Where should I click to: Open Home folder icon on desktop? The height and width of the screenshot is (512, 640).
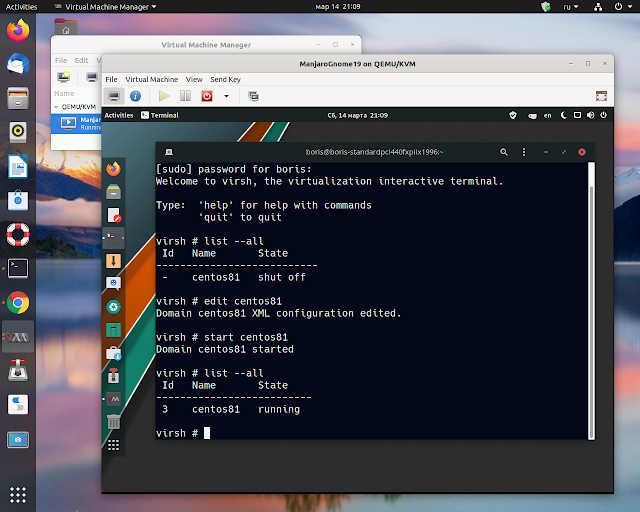66,27
